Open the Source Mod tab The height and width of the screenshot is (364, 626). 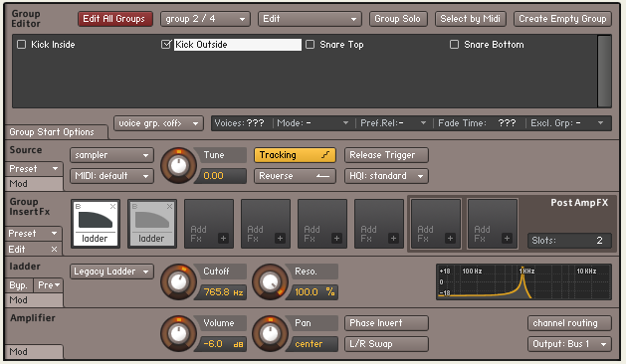[34, 184]
